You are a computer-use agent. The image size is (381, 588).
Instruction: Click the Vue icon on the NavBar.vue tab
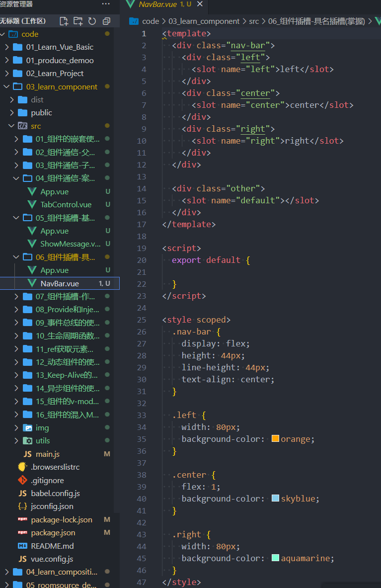point(130,4)
